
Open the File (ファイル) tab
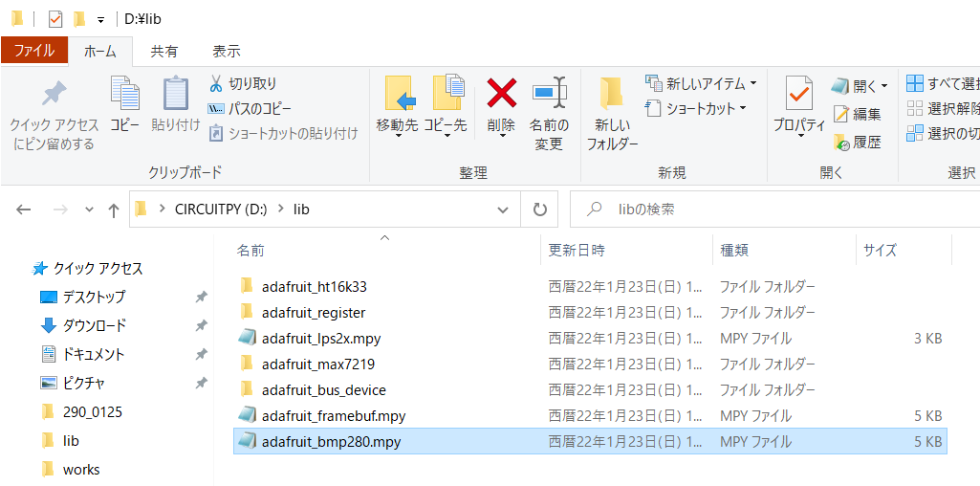click(33, 52)
